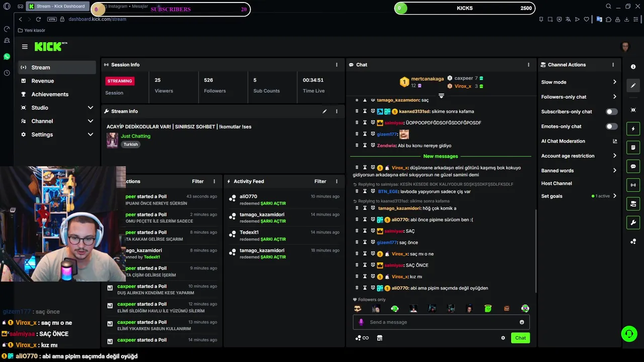Select Stream in the sidebar

pyautogui.click(x=56, y=67)
